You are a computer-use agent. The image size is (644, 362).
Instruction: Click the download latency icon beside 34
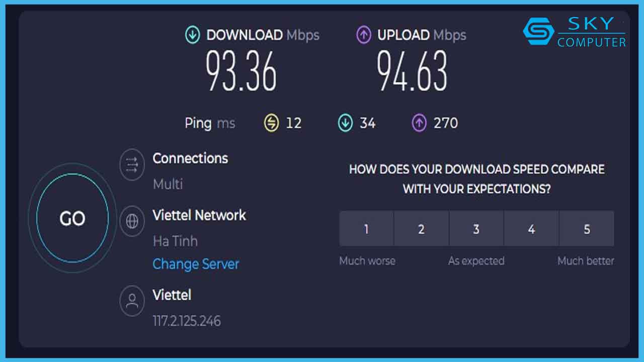(x=345, y=123)
